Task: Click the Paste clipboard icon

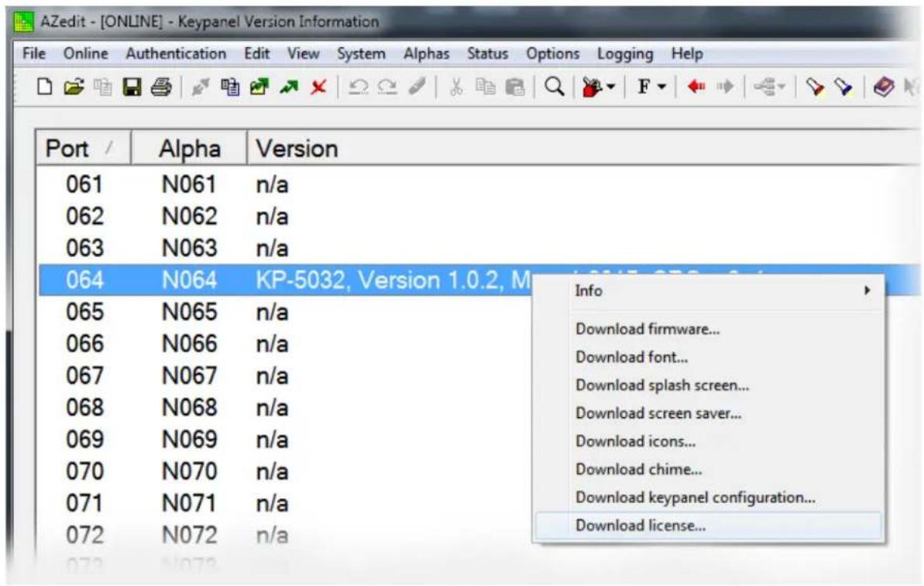Action: click(514, 87)
